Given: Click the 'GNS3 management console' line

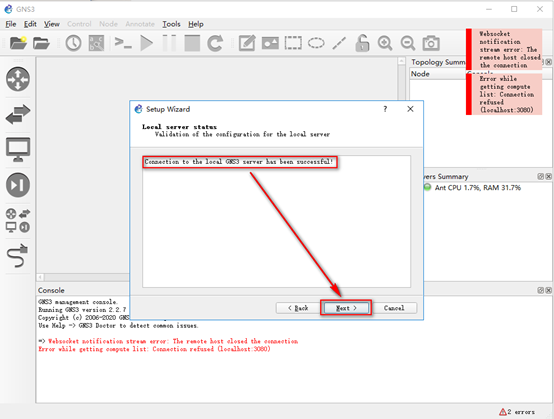Looking at the screenshot, I should 77,302.
